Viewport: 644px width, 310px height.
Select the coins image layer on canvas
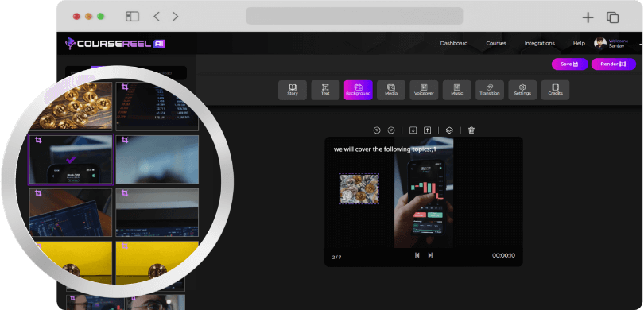tap(359, 189)
